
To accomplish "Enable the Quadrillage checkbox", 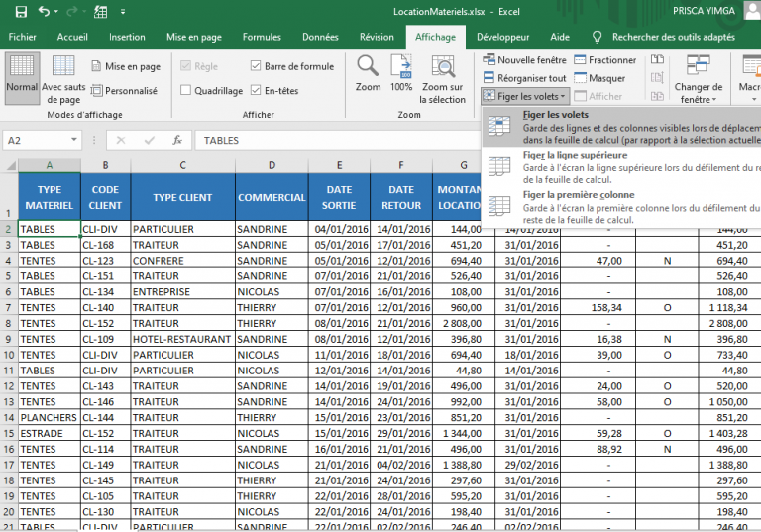I will (x=186, y=91).
